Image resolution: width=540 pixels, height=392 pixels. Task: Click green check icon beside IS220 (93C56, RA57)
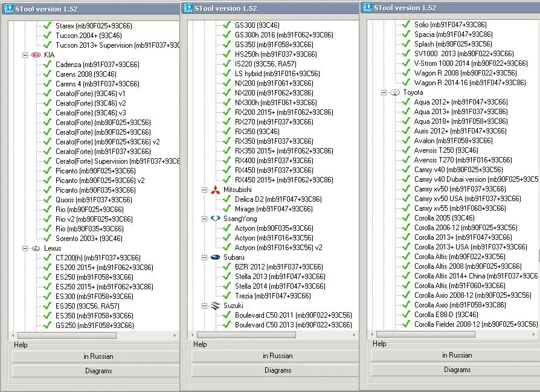pyautogui.click(x=227, y=64)
